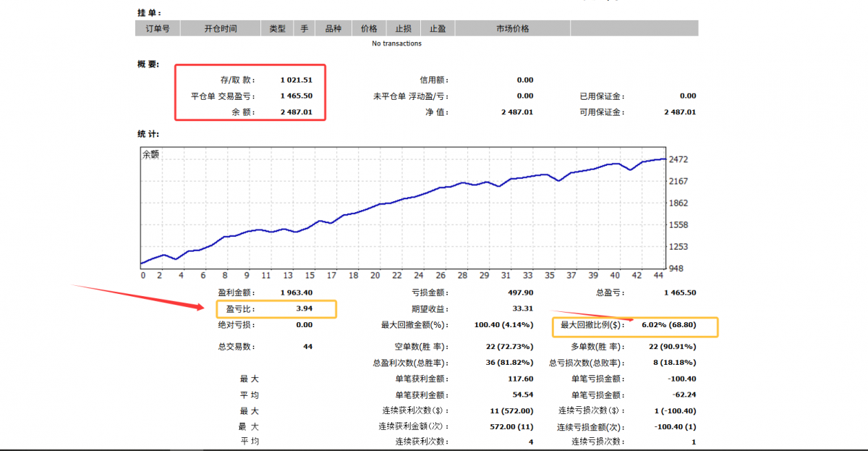This screenshot has height=451, width=868.
Task: Click the 2472 value on chart axis
Action: pos(679,159)
